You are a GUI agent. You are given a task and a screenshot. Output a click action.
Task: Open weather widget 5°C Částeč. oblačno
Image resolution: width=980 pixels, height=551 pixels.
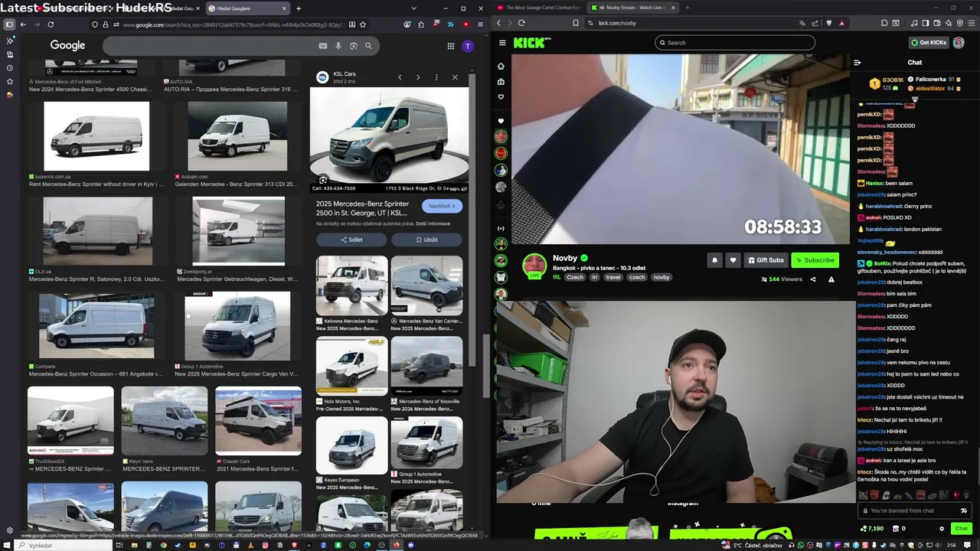752,545
